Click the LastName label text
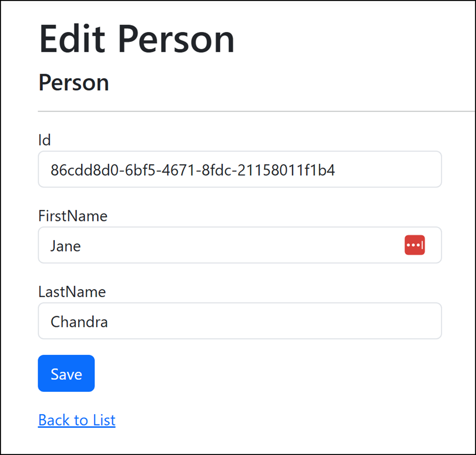This screenshot has height=455, width=476. pyautogui.click(x=72, y=292)
